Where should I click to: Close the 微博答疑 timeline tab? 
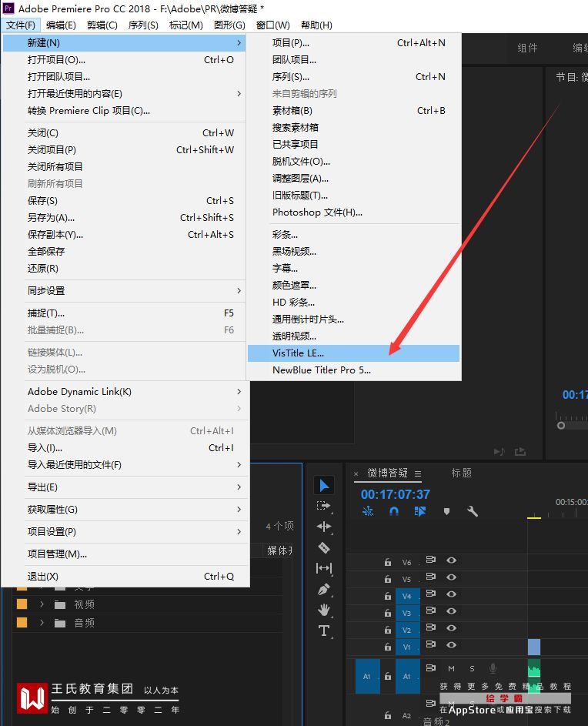(x=356, y=473)
